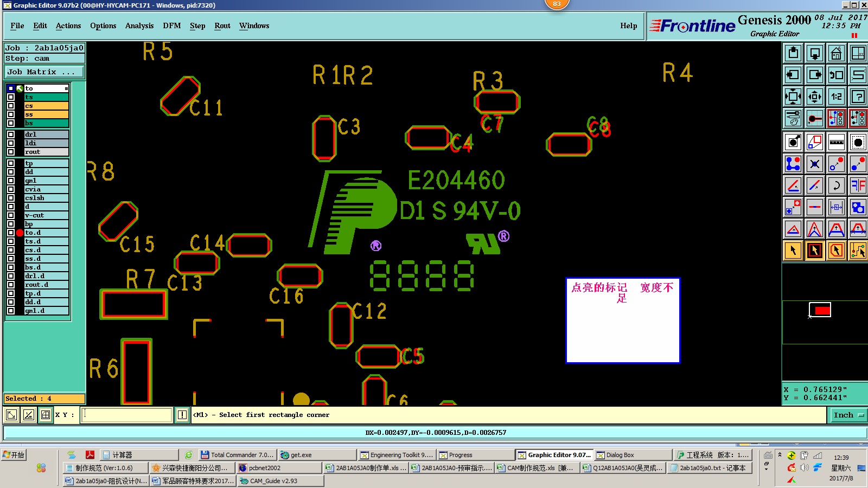Click the mirror F icon
Image resolution: width=868 pixels, height=488 pixels.
pos(858,185)
